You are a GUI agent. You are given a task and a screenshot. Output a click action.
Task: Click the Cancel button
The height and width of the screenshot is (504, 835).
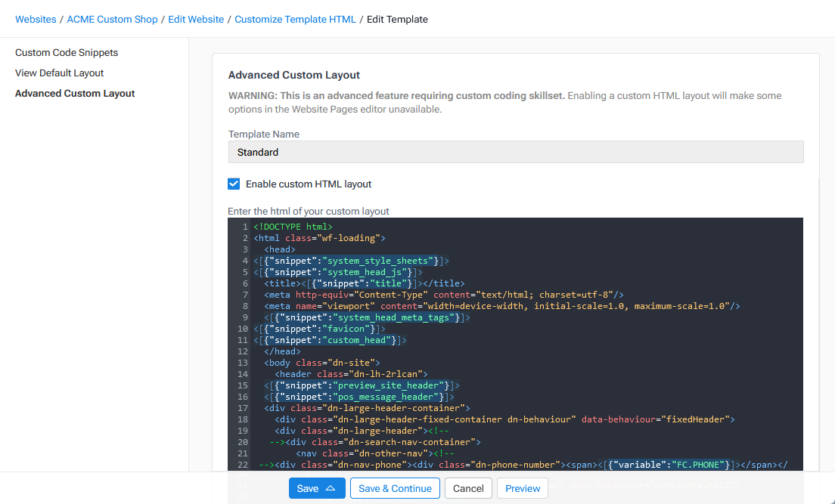(468, 489)
